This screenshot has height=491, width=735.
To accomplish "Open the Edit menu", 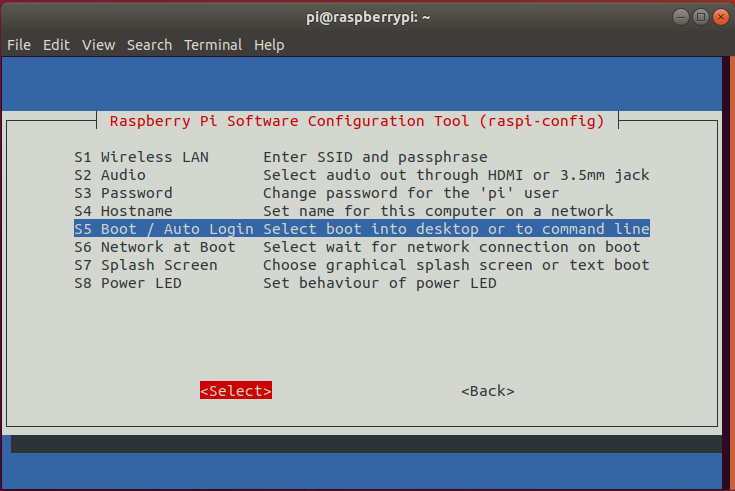I will (56, 45).
